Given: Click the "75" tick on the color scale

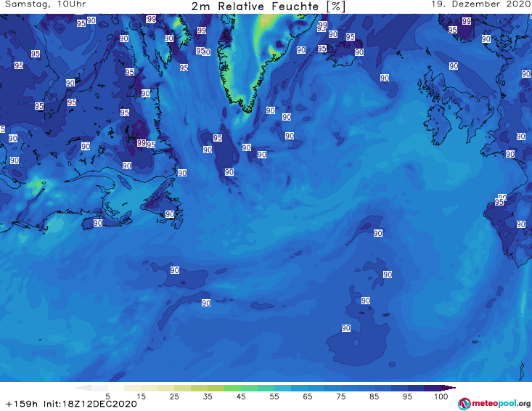Looking at the screenshot, I should [x=340, y=396].
